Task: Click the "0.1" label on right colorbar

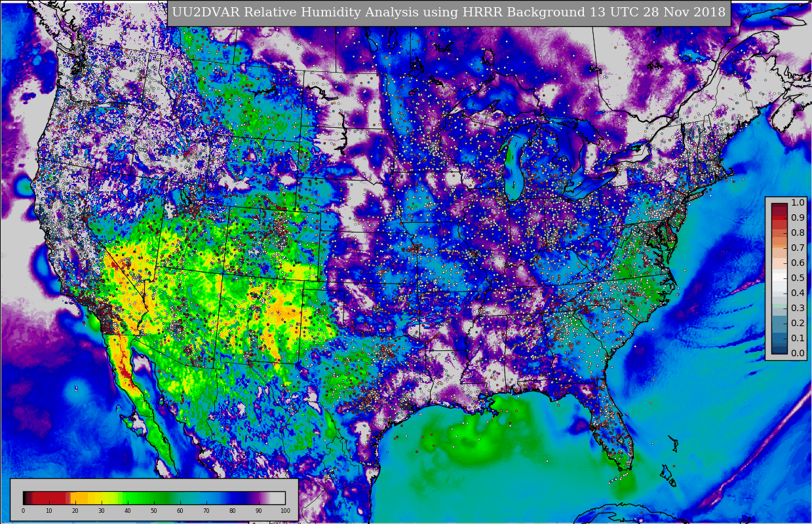Action: click(798, 338)
